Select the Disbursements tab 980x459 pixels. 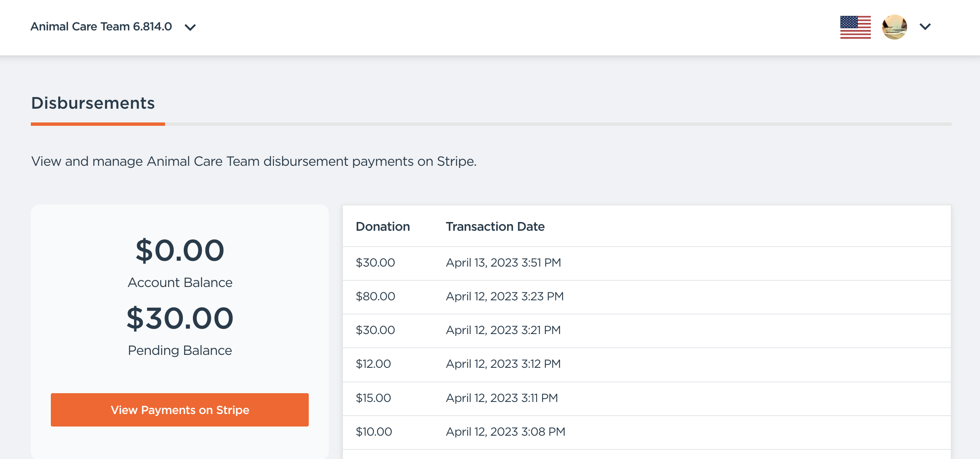(x=93, y=103)
